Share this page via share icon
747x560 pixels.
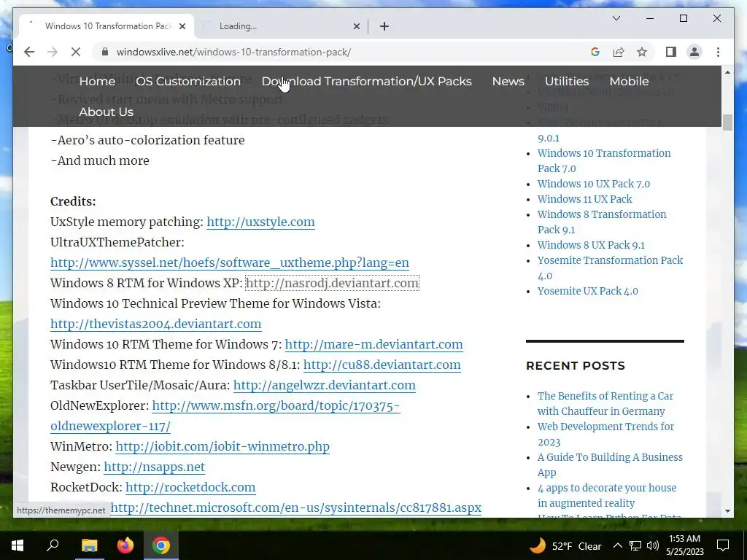click(x=619, y=52)
